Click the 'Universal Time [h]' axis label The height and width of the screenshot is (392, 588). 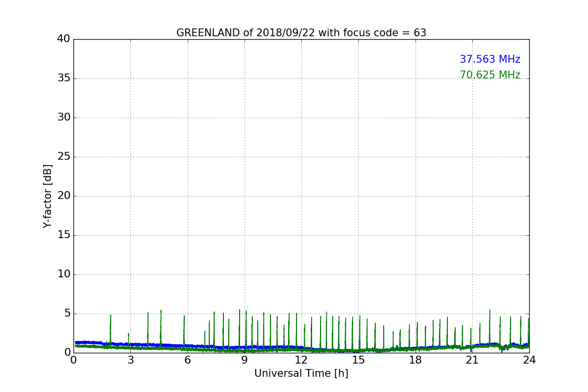click(x=301, y=373)
